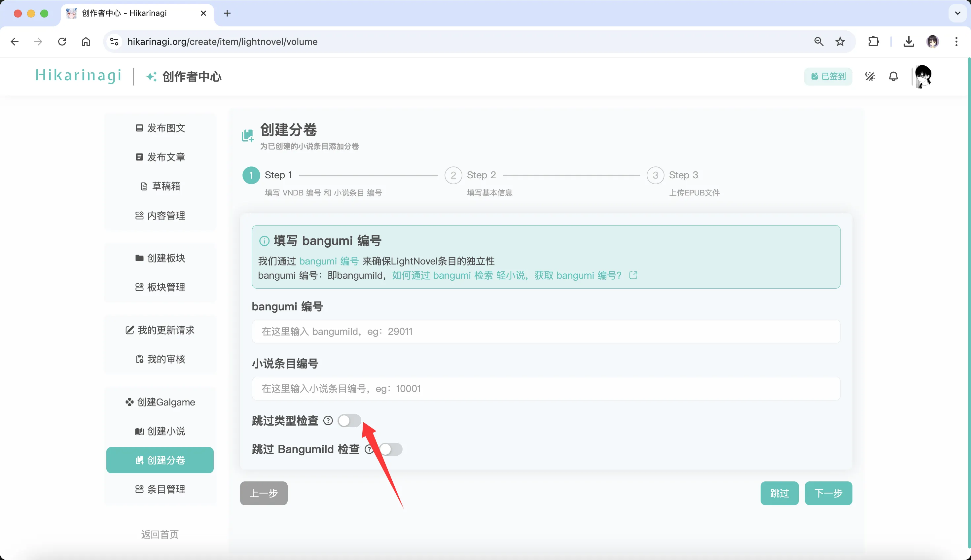Viewport: 971px width, 560px height.
Task: Open the browser extensions puzzle icon
Action: point(874,42)
